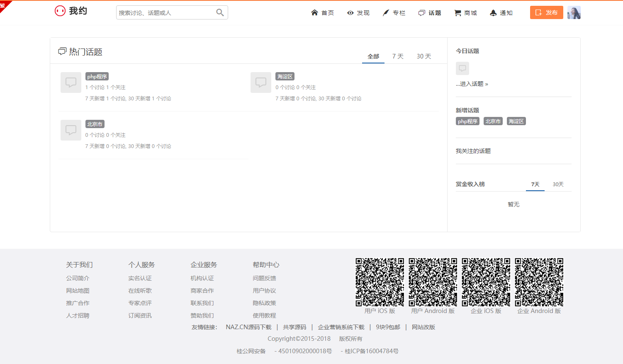
Task: Click into the search input field
Action: (166, 13)
